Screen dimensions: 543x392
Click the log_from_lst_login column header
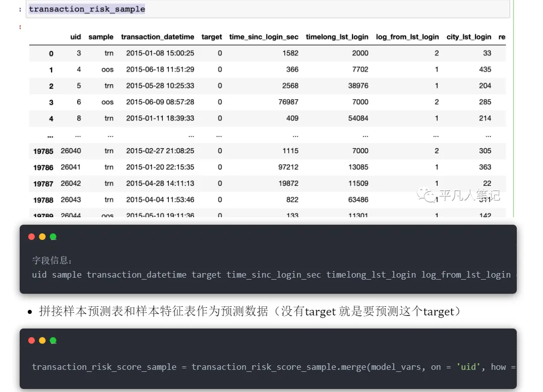click(407, 37)
